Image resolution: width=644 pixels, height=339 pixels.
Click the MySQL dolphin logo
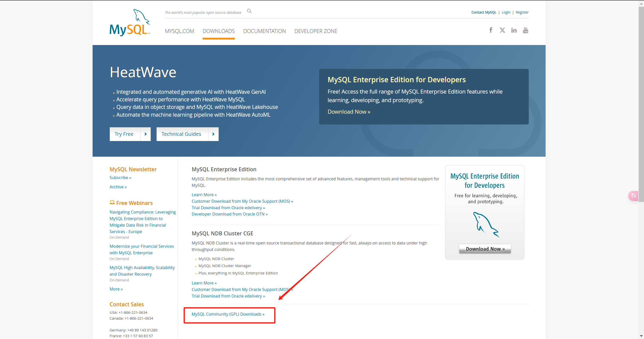pyautogui.click(x=130, y=23)
